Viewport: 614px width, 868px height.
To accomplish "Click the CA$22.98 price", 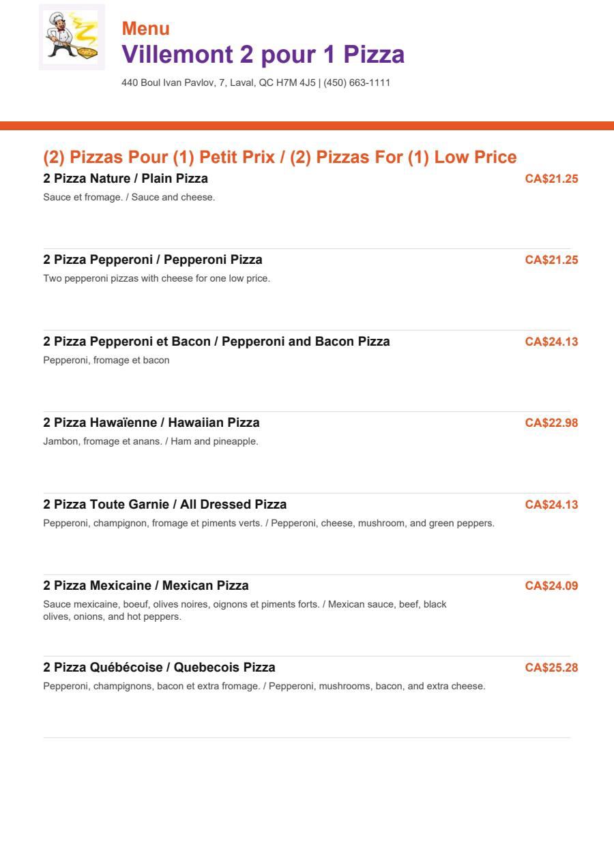I will [551, 423].
